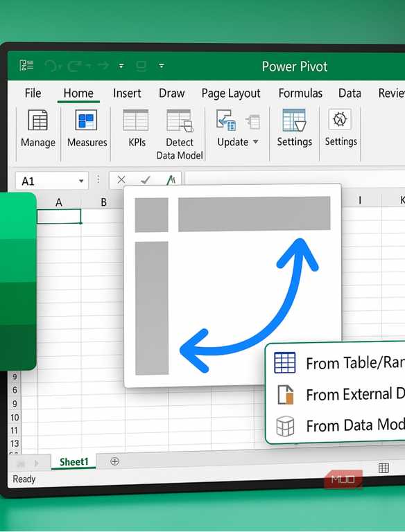Click the formula bar input area
This screenshot has height=532, width=405.
pyautogui.click(x=295, y=180)
